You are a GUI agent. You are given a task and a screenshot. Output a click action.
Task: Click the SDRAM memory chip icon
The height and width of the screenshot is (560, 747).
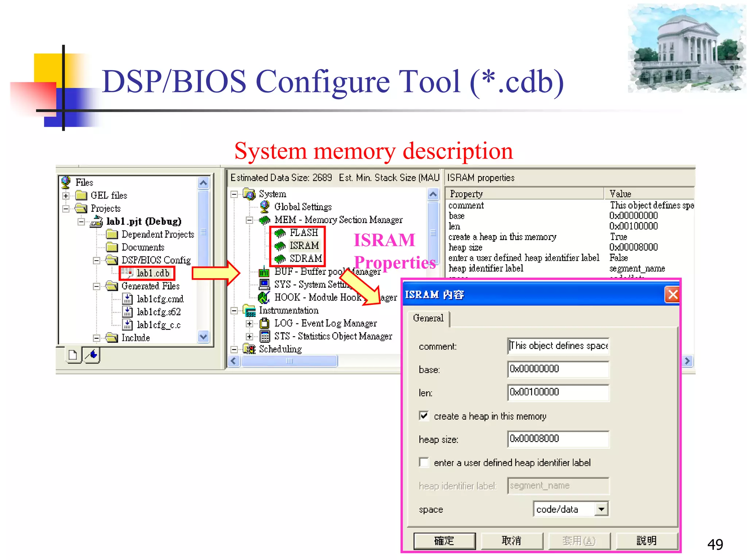click(280, 259)
